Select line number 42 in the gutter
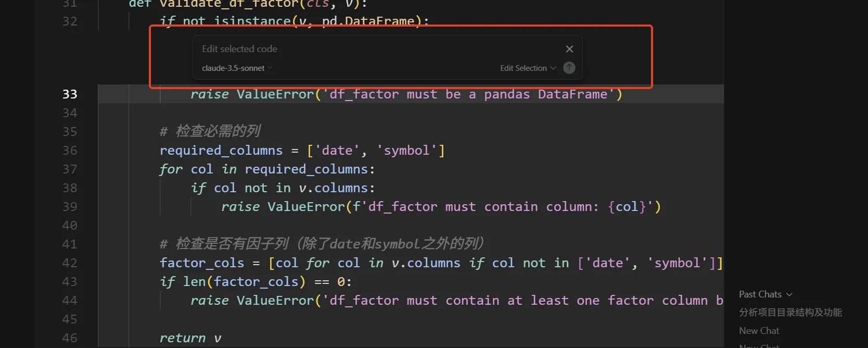This screenshot has width=868, height=348. coord(70,263)
